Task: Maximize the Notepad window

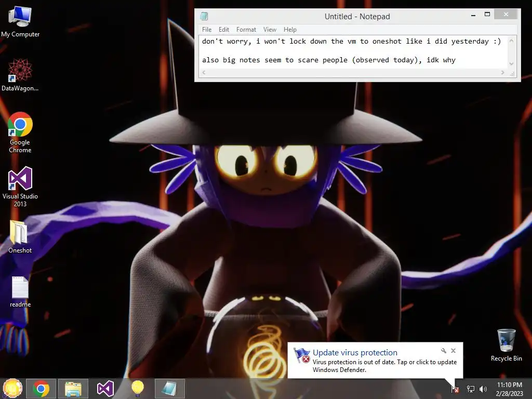Action: [487, 15]
